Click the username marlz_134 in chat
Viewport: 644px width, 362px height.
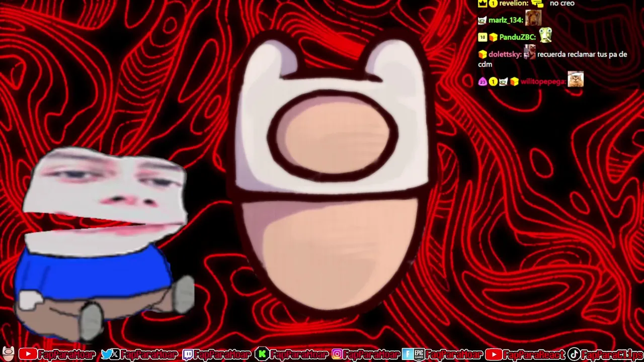[x=506, y=21]
